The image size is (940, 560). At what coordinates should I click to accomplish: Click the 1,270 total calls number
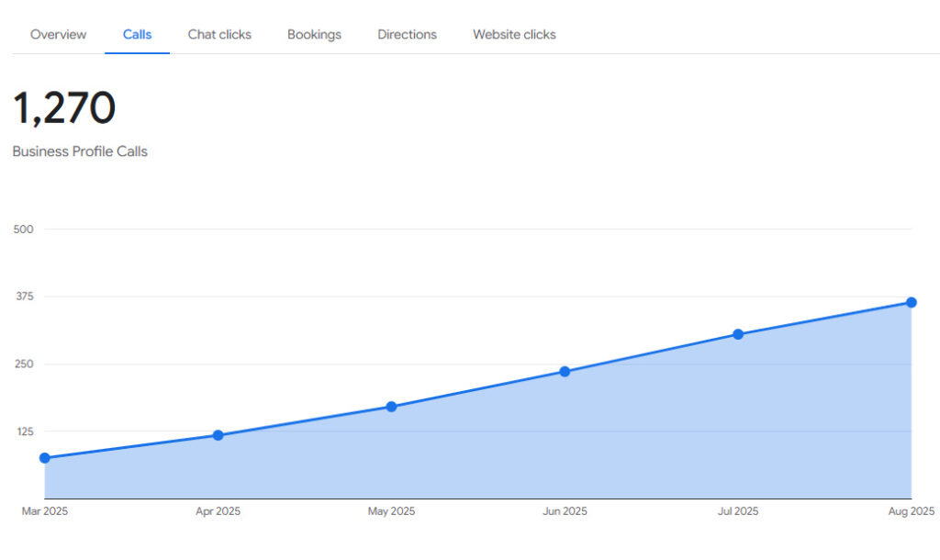(64, 108)
